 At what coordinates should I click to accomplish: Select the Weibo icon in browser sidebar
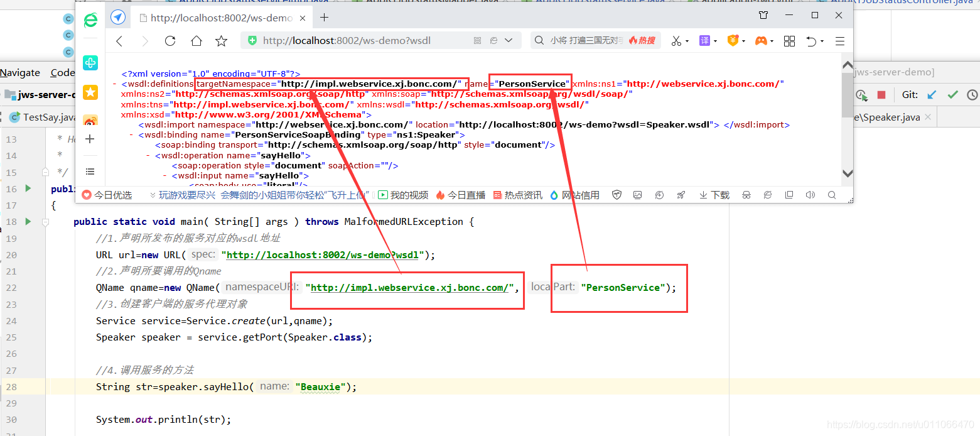(90, 119)
